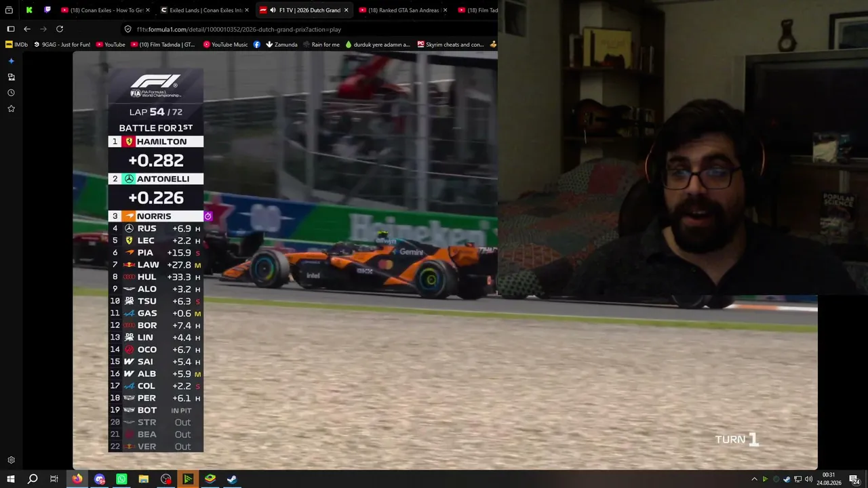Viewport: 868px width, 488px height.
Task: Open the Windows Start menu
Action: pyautogui.click(x=11, y=479)
